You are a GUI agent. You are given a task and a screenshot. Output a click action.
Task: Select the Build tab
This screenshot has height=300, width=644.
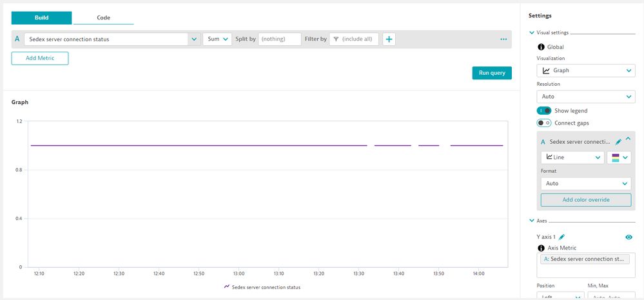click(41, 18)
